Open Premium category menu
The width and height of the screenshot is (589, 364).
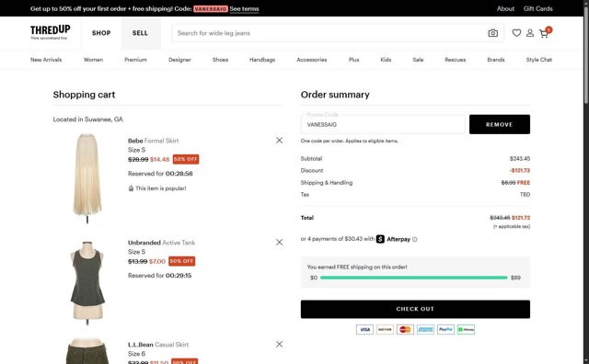coord(135,60)
